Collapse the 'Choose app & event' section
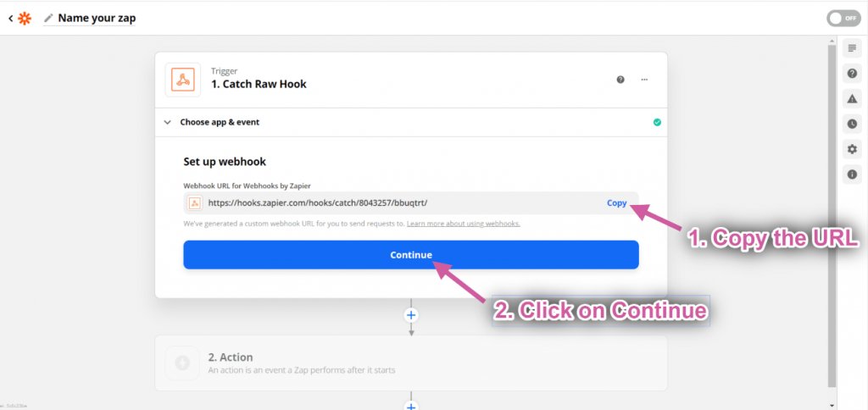 point(411,122)
